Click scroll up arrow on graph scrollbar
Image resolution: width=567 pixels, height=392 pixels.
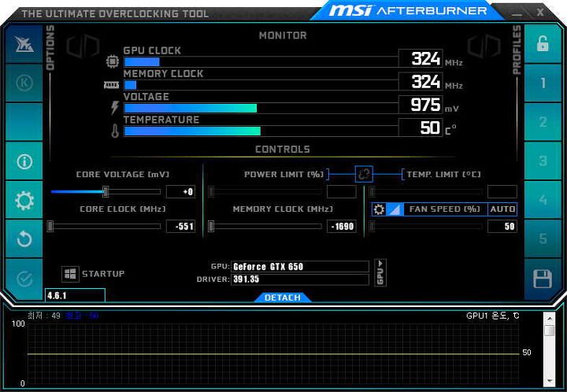pos(550,318)
